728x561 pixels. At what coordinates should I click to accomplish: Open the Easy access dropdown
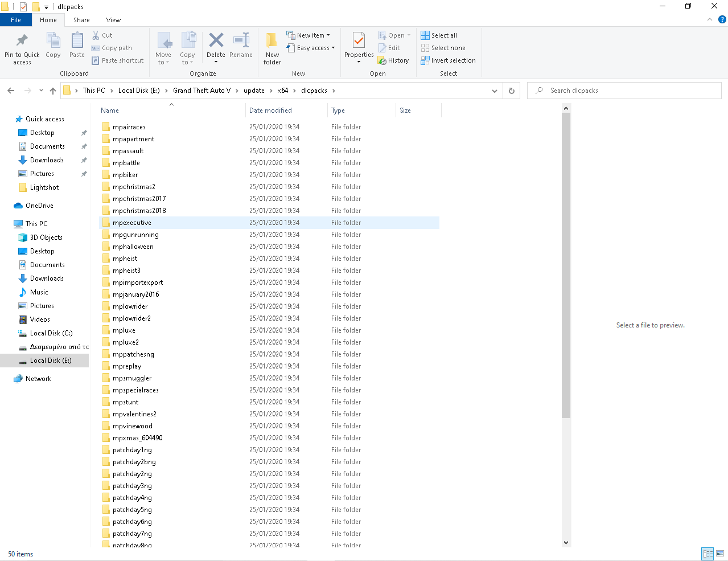pos(311,48)
